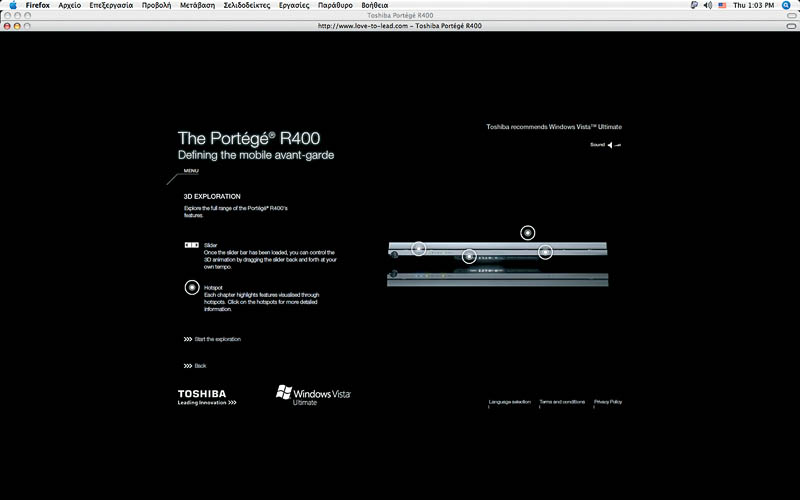Open the Παράθυρο menu
Screen dimensions: 800x500
(x=335, y=5)
